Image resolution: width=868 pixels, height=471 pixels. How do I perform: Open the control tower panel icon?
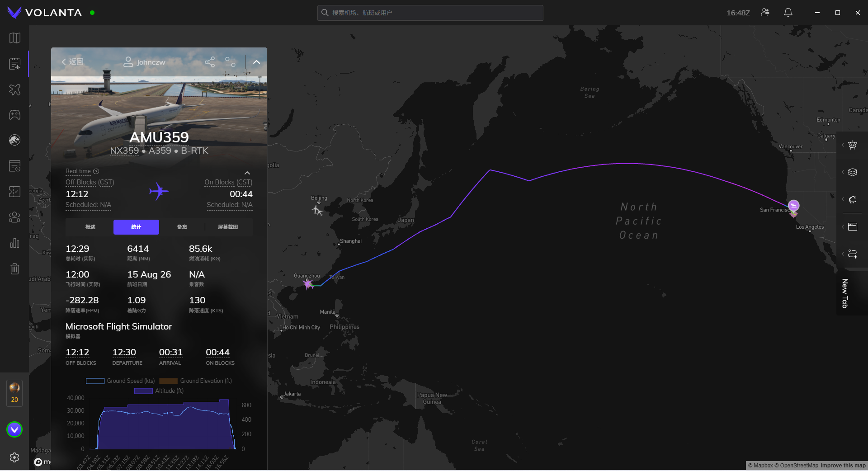tap(853, 145)
